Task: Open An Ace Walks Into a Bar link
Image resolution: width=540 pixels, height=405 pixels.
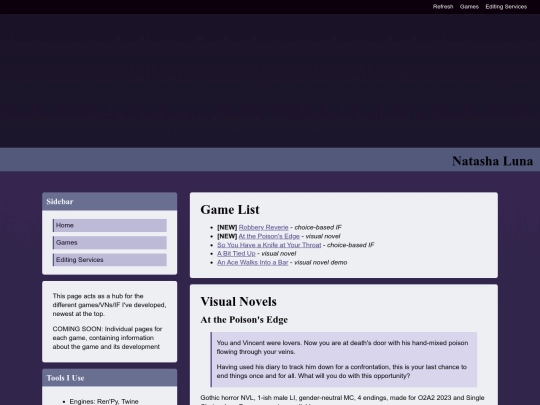Action: [252, 262]
